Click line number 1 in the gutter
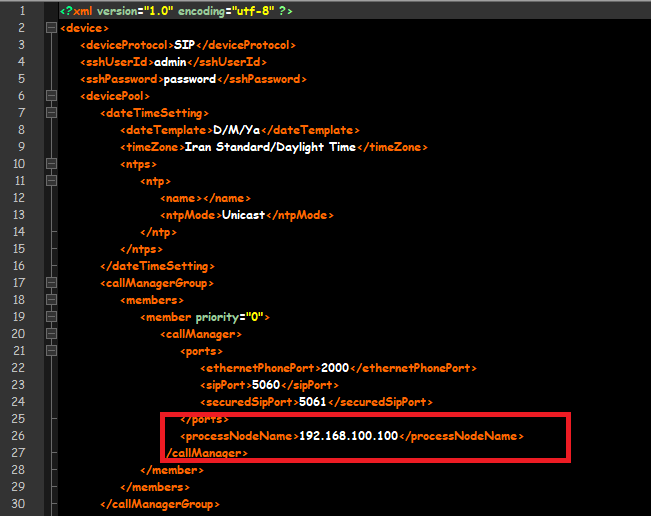Viewport: 651px width, 516px height. click(21, 11)
